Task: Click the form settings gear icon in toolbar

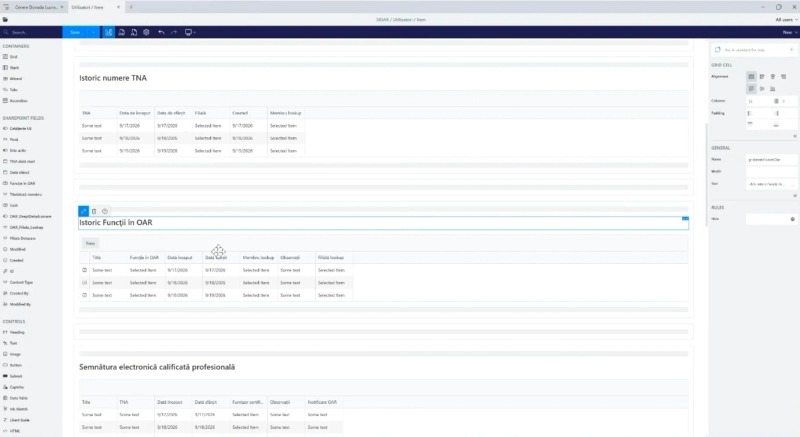Action: click(146, 32)
